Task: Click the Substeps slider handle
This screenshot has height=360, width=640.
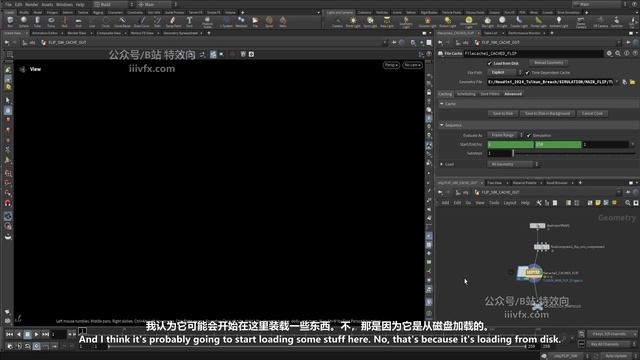Action: point(513,153)
